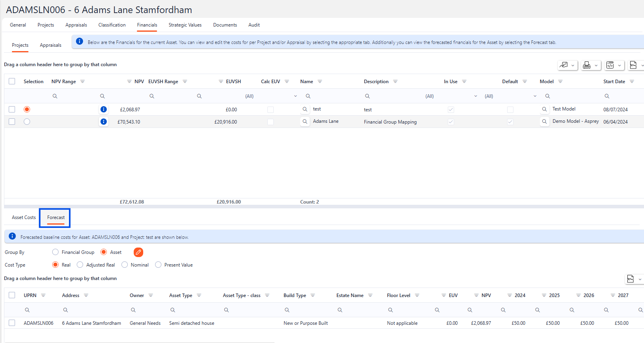The width and height of the screenshot is (644, 343).
Task: Choose the Present Value cost type
Action: 158,265
